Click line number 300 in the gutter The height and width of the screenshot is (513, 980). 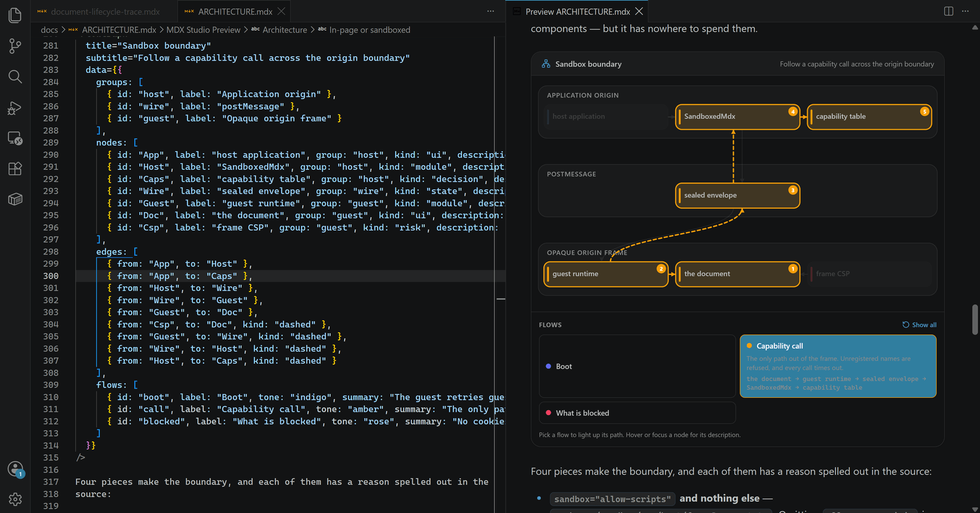51,276
